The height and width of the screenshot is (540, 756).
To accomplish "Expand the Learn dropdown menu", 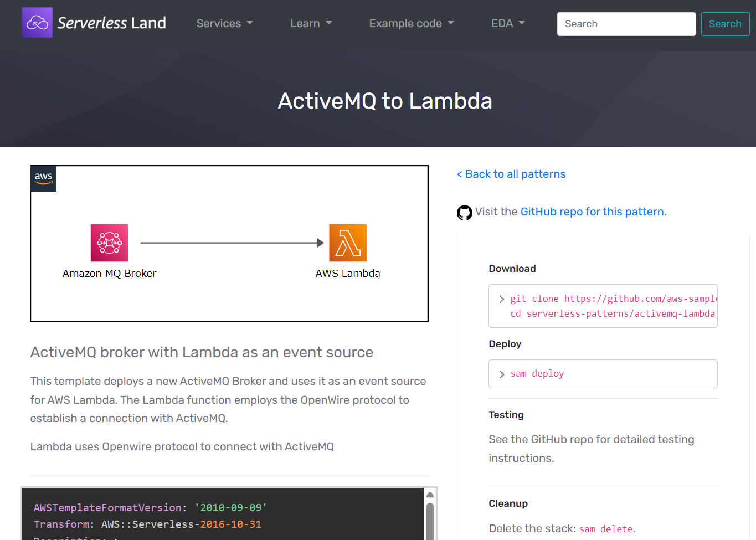I will [x=311, y=23].
